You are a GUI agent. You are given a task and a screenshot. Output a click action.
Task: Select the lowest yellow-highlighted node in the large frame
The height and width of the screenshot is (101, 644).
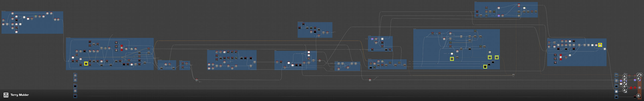[x=485, y=67]
